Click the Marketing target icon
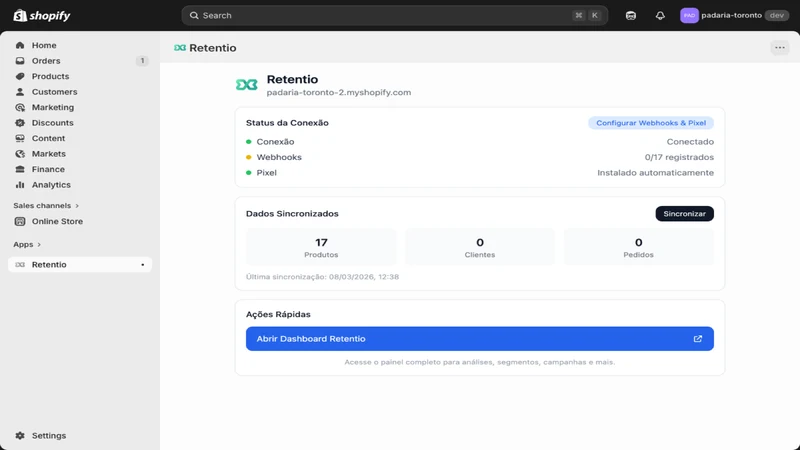Screen dimensions: 800x450 tap(20, 107)
